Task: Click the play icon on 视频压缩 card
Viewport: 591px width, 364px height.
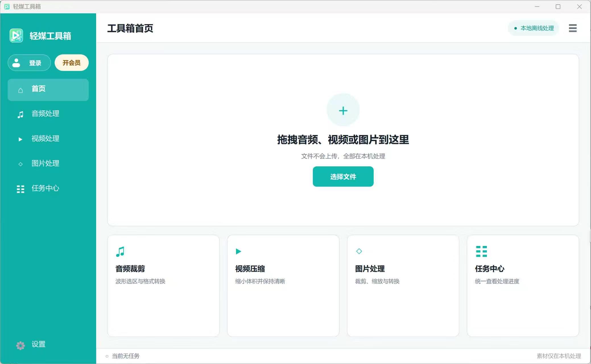Action: point(238,251)
